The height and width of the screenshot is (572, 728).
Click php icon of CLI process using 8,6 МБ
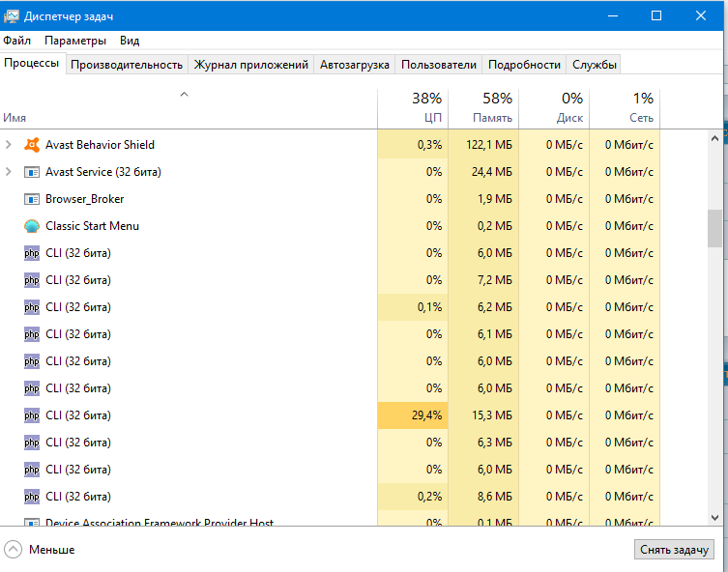click(32, 497)
